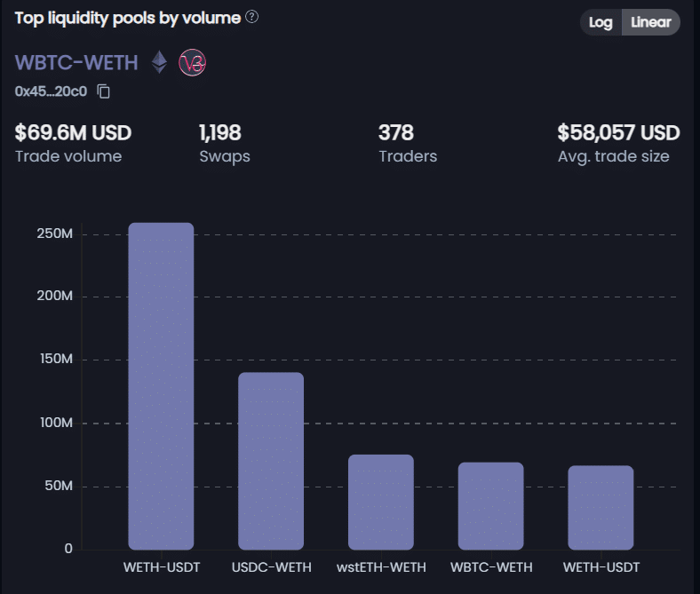Pick the WBTC-WETH bar in the chart

point(491,506)
